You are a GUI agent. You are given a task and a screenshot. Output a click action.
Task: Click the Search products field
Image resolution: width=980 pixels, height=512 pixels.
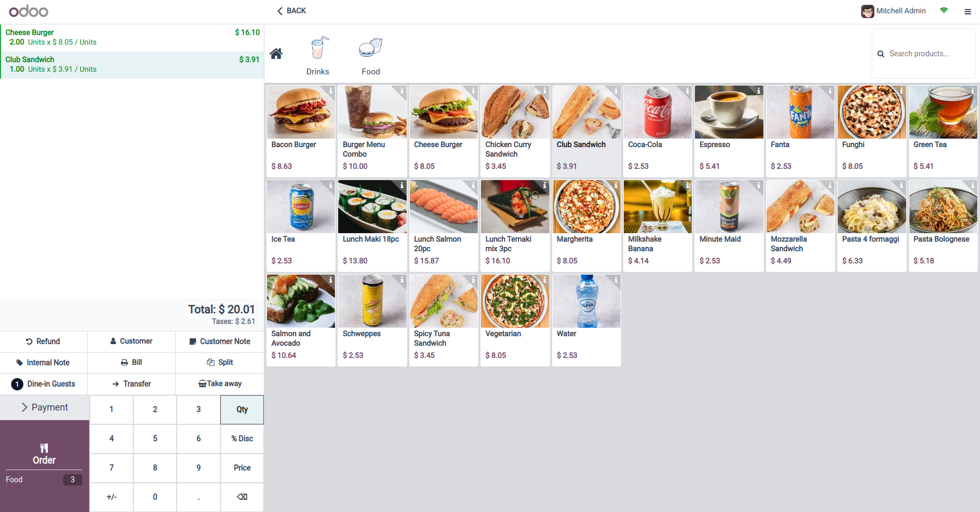[924, 54]
